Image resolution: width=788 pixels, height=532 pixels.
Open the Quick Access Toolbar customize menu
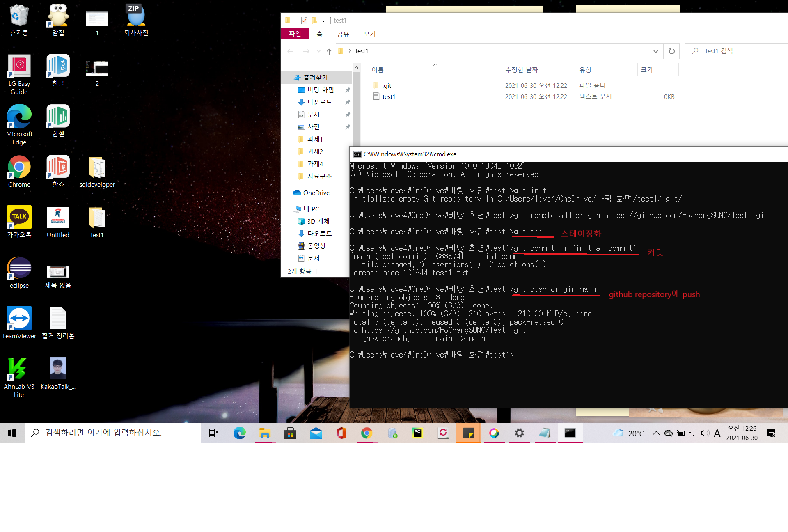tap(323, 21)
